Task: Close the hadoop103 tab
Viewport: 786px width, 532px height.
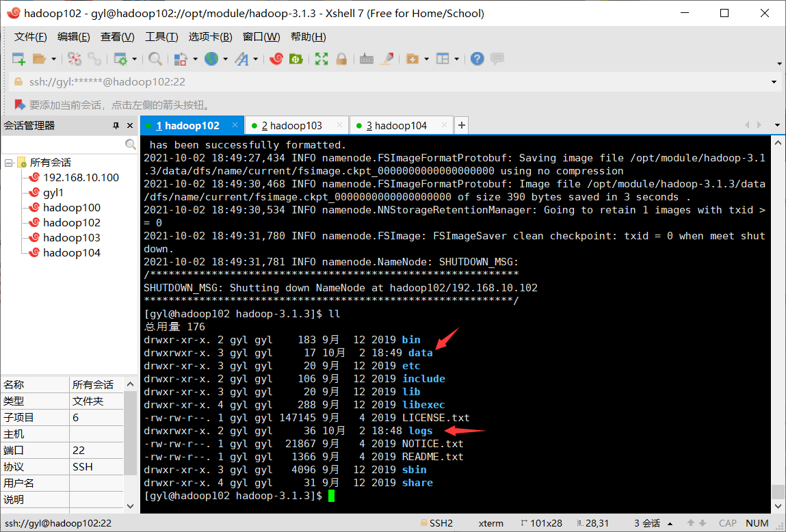Action: [x=339, y=124]
